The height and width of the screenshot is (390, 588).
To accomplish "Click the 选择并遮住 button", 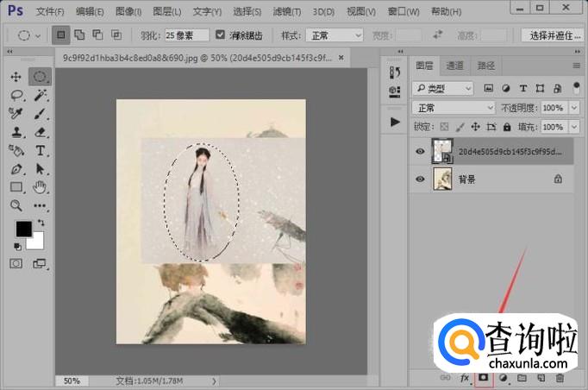I will pyautogui.click(x=553, y=35).
